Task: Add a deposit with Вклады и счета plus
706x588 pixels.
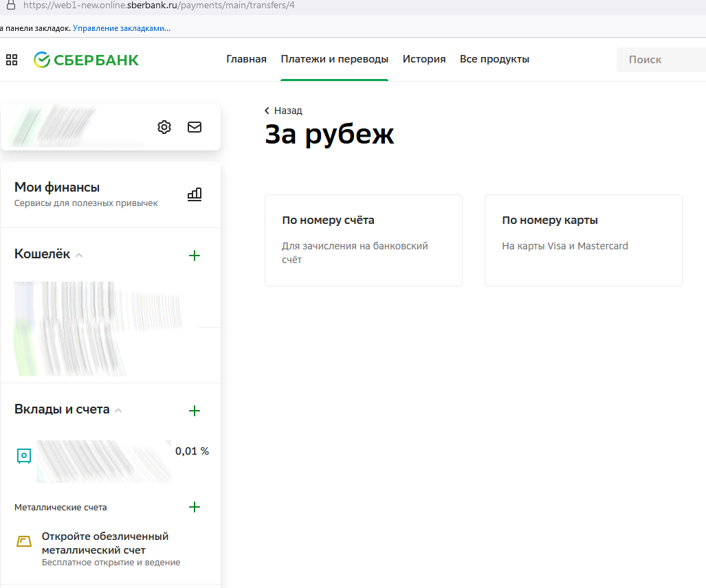Action: (195, 411)
